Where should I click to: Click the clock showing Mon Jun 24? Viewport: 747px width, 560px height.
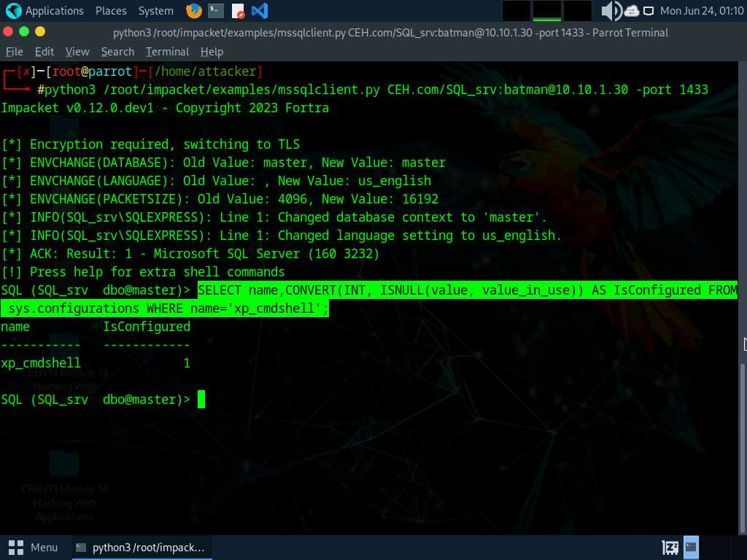tap(700, 11)
